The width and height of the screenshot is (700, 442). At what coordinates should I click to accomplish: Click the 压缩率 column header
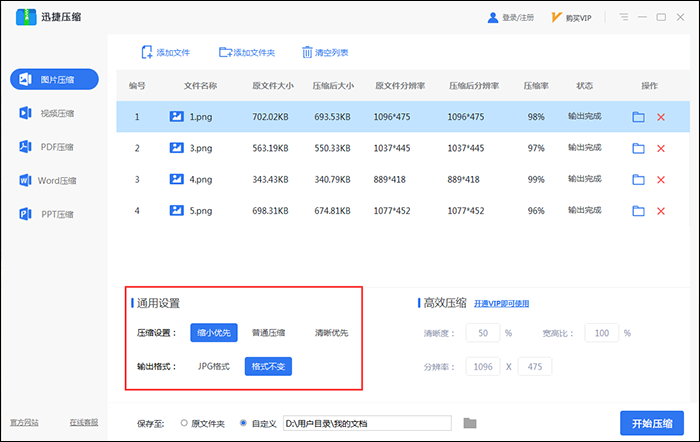[x=536, y=86]
